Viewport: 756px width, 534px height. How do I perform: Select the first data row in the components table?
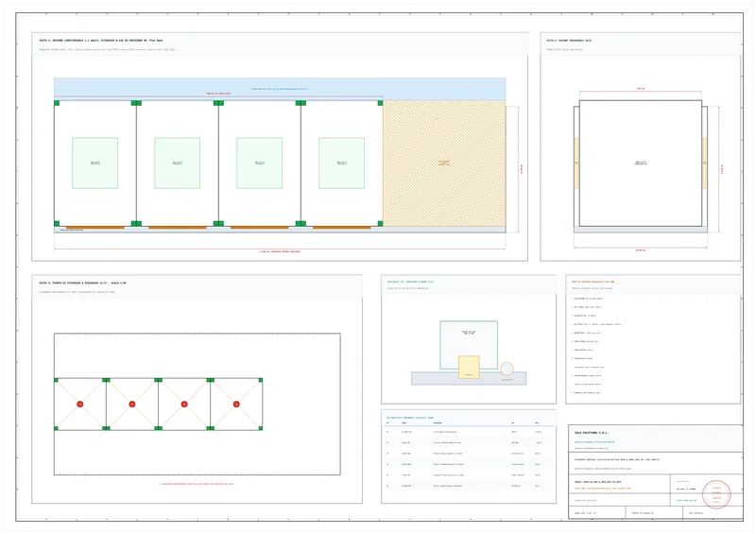pyautogui.click(x=469, y=432)
